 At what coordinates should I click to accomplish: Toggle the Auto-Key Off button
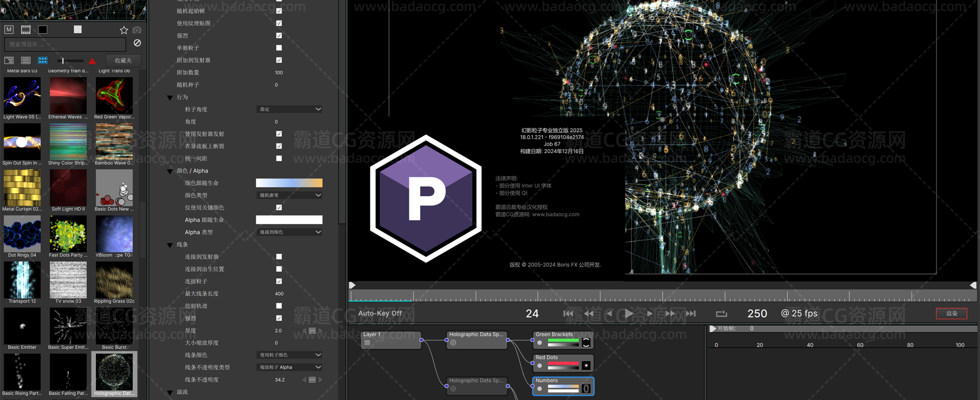tap(380, 314)
